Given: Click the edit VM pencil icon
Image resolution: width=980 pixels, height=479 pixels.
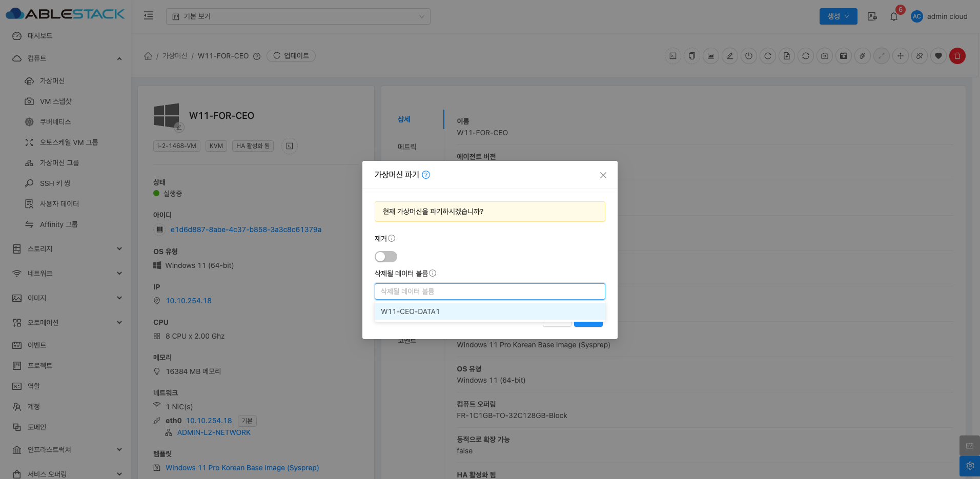Looking at the screenshot, I should tap(730, 56).
